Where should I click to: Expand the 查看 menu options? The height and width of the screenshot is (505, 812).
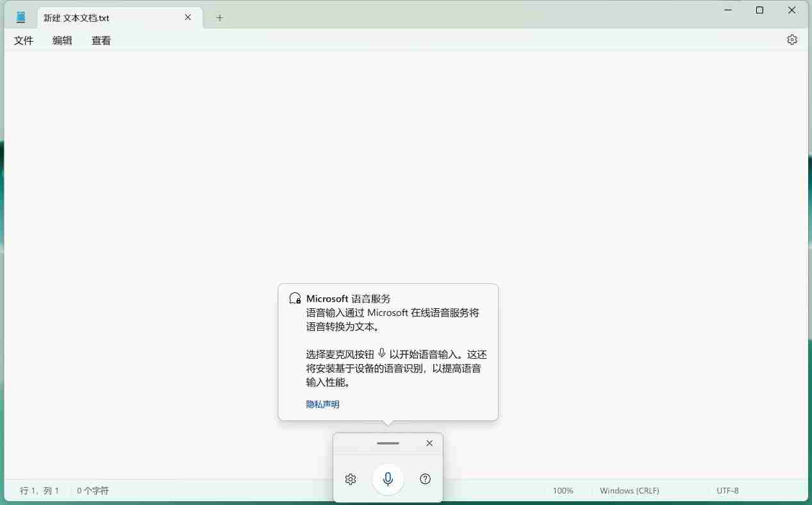101,40
